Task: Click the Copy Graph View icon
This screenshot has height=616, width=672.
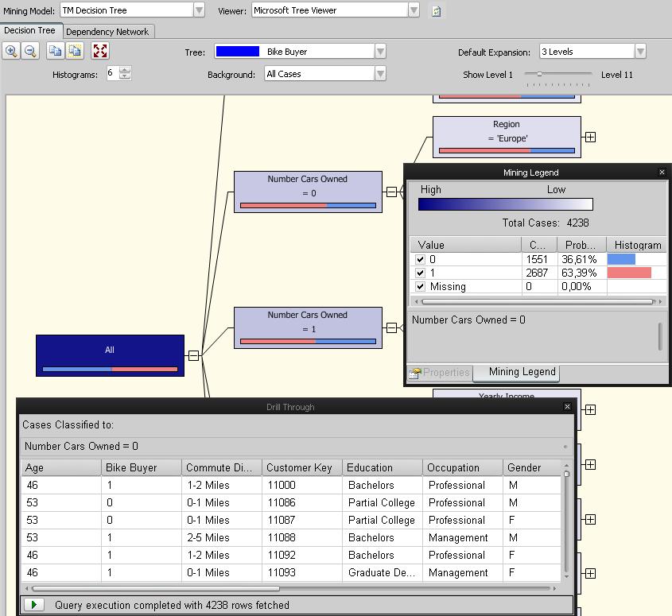Action: tap(55, 51)
